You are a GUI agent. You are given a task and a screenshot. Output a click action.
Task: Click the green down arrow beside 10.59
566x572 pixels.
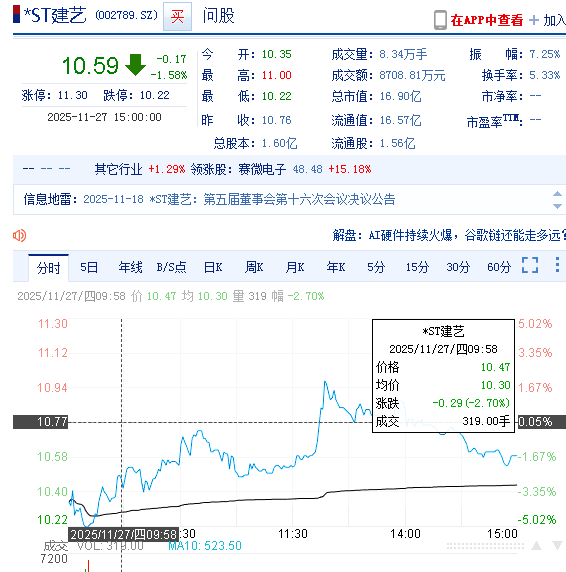(x=135, y=65)
